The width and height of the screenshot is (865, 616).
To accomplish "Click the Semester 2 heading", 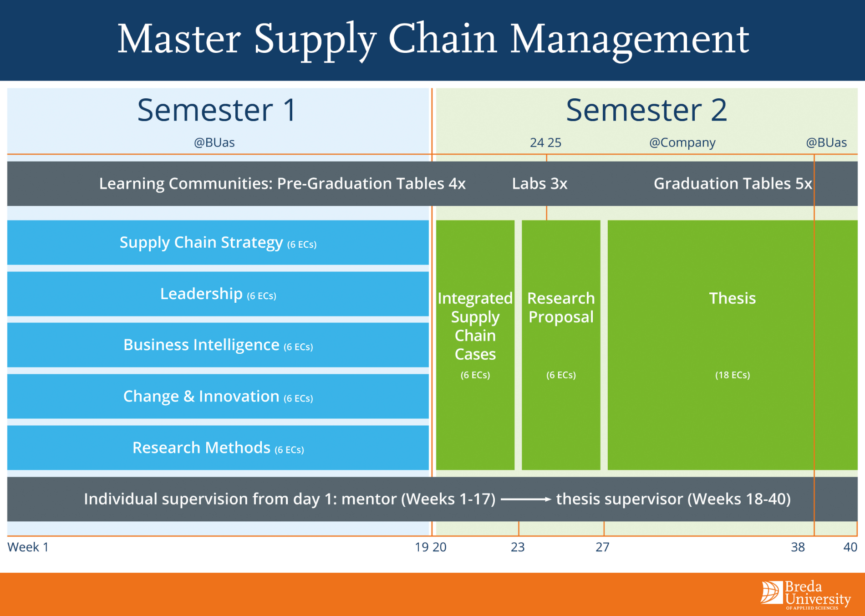I will coord(646,111).
